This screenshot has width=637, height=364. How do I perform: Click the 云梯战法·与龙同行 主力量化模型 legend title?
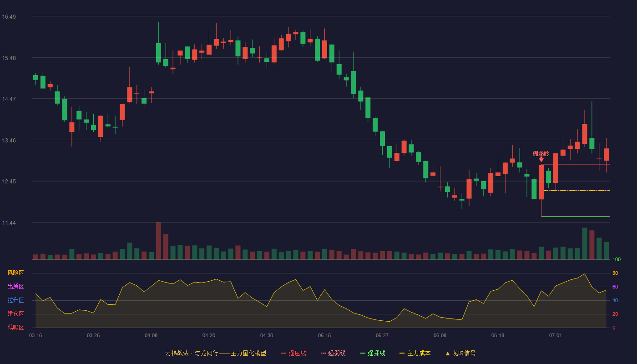215,353
